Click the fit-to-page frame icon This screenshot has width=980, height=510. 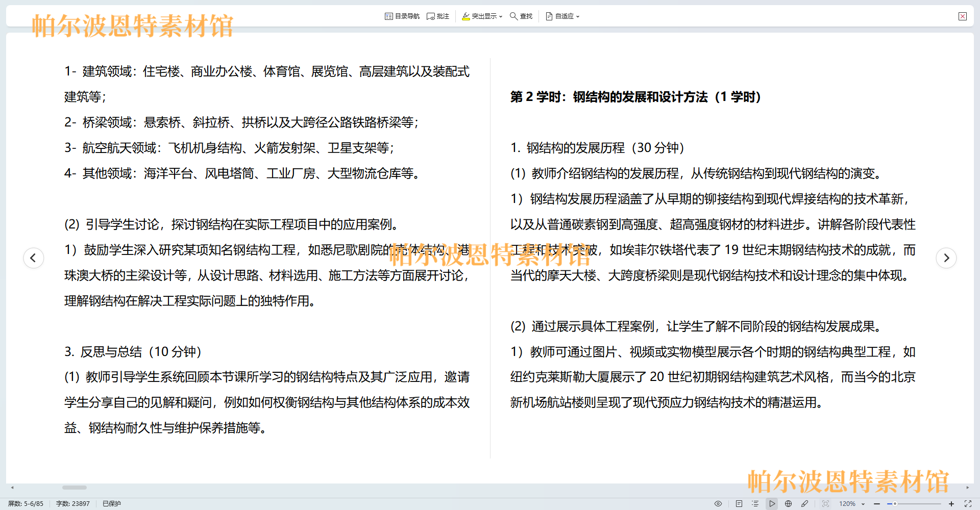pyautogui.click(x=825, y=504)
